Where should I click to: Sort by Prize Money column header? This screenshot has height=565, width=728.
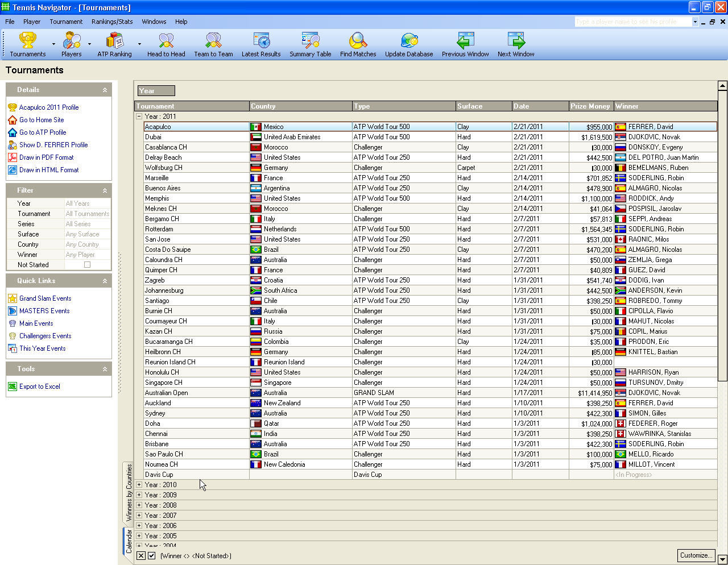(x=591, y=106)
